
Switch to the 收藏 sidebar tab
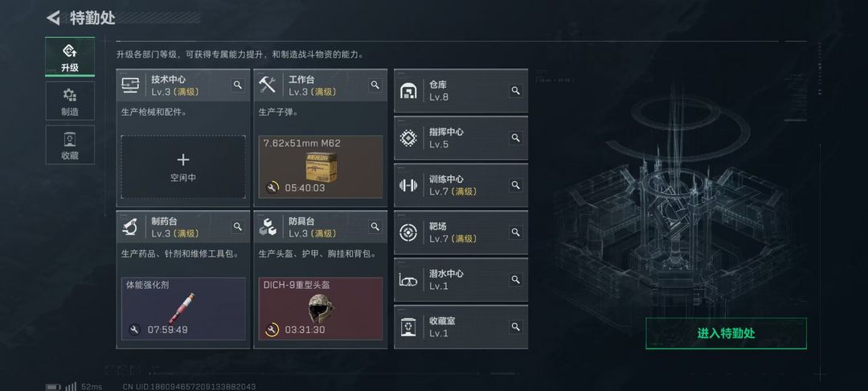tap(70, 145)
